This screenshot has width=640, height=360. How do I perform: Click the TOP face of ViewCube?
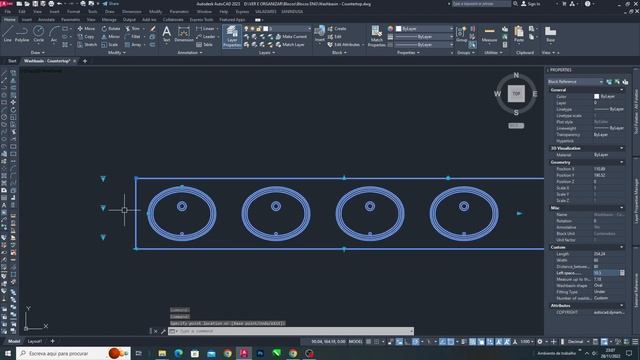pos(516,93)
